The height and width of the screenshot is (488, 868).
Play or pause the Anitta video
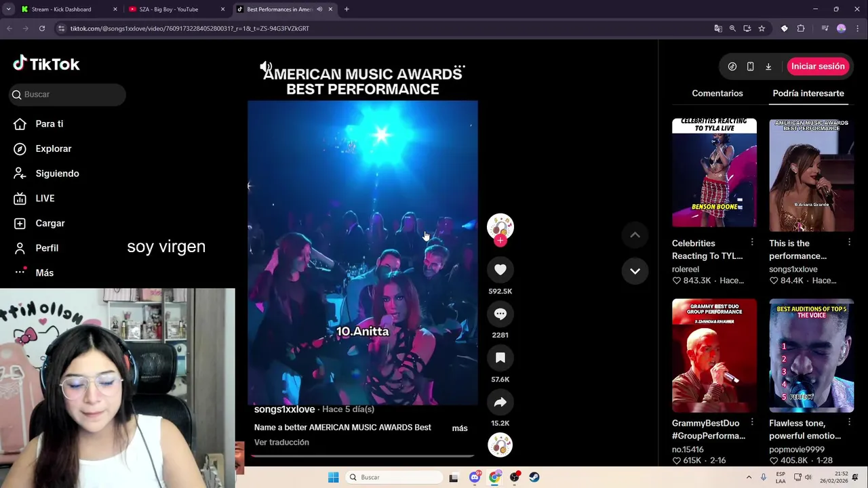point(363,252)
